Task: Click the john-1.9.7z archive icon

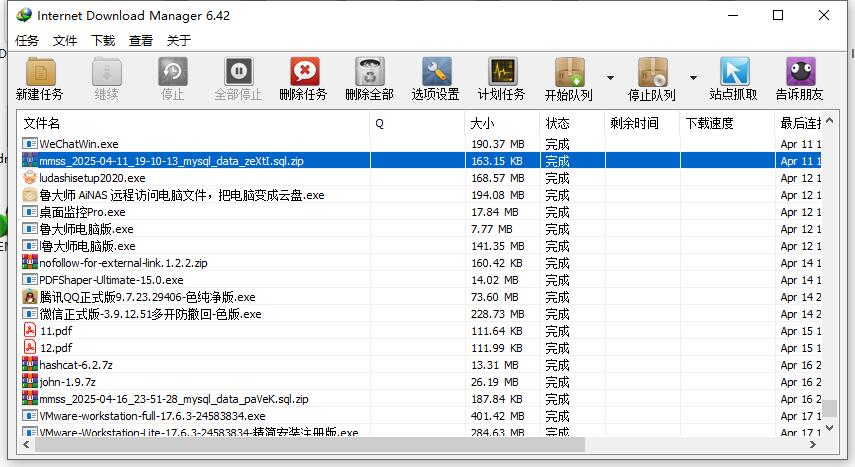Action: click(29, 381)
